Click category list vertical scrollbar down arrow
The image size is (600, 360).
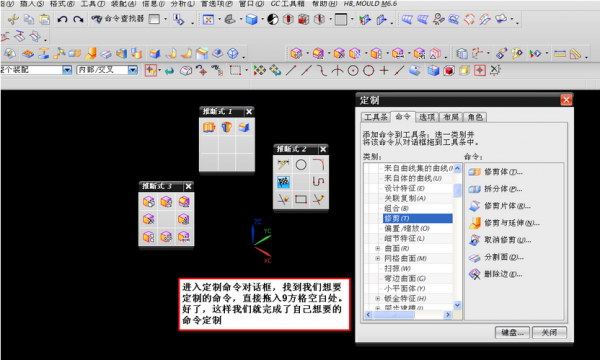[x=457, y=305]
